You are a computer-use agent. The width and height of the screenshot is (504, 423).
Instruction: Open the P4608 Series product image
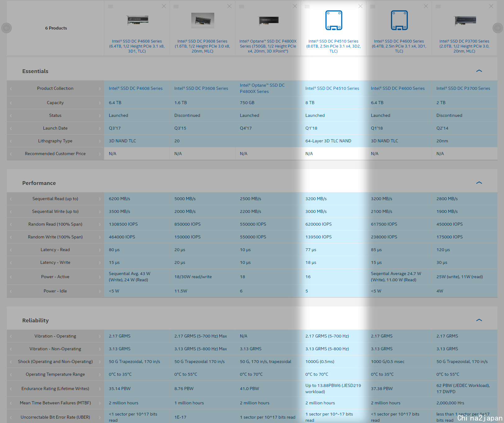tap(137, 21)
